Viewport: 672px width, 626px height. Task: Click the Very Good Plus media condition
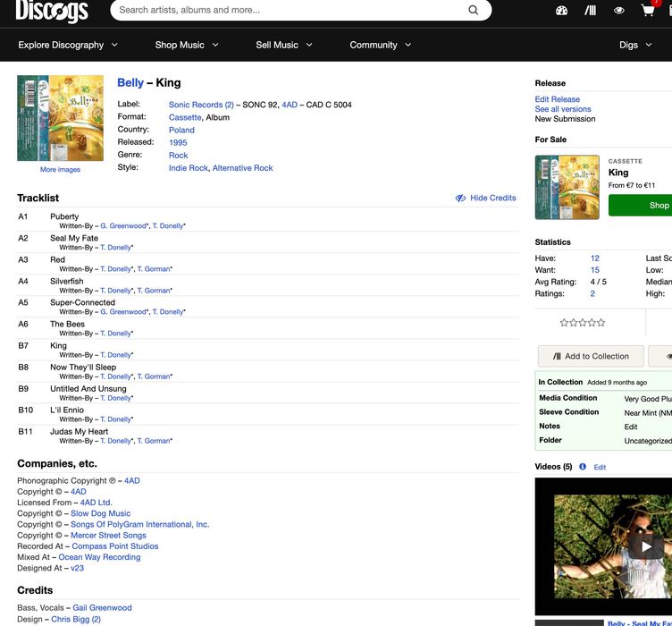point(648,399)
